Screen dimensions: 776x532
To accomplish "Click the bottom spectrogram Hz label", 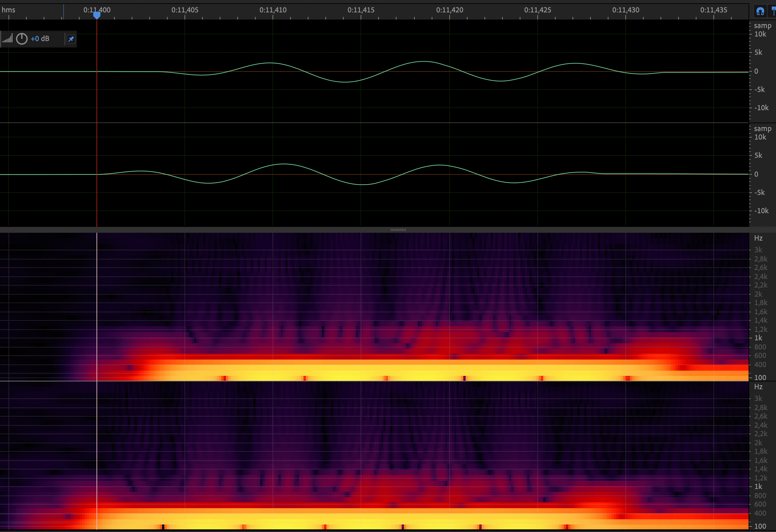I will [758, 387].
